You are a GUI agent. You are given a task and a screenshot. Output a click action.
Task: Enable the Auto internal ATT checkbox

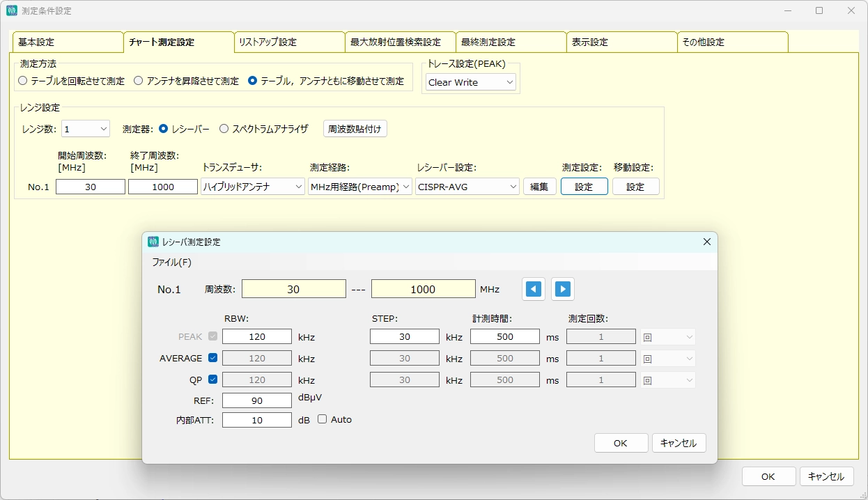(323, 419)
